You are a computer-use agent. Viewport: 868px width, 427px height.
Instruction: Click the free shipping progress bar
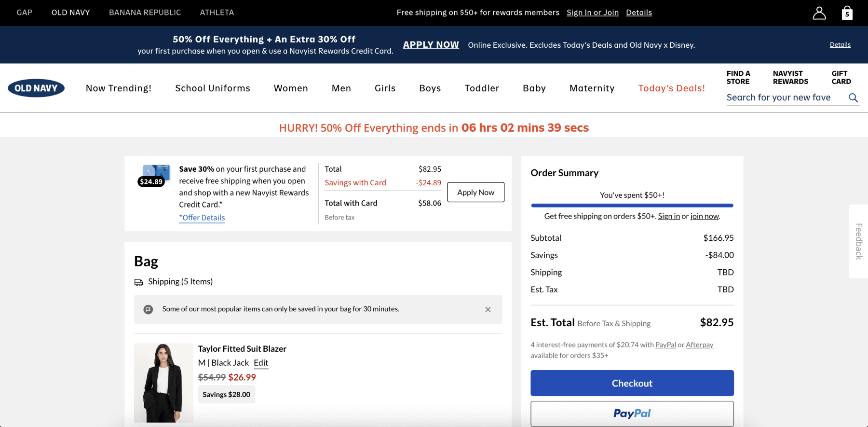coord(632,206)
